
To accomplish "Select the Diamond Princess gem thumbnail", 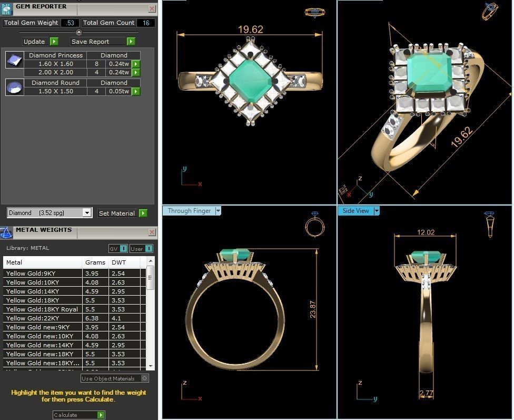I will pyautogui.click(x=14, y=60).
